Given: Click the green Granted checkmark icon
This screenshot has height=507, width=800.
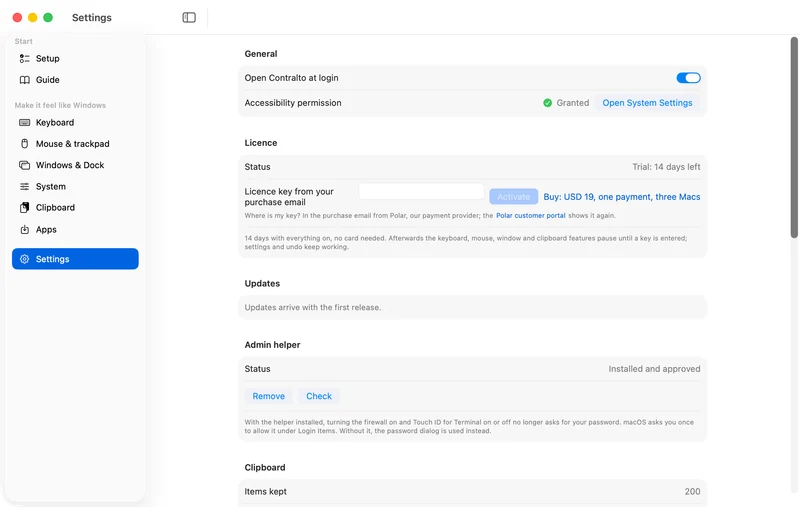Looking at the screenshot, I should [x=547, y=103].
